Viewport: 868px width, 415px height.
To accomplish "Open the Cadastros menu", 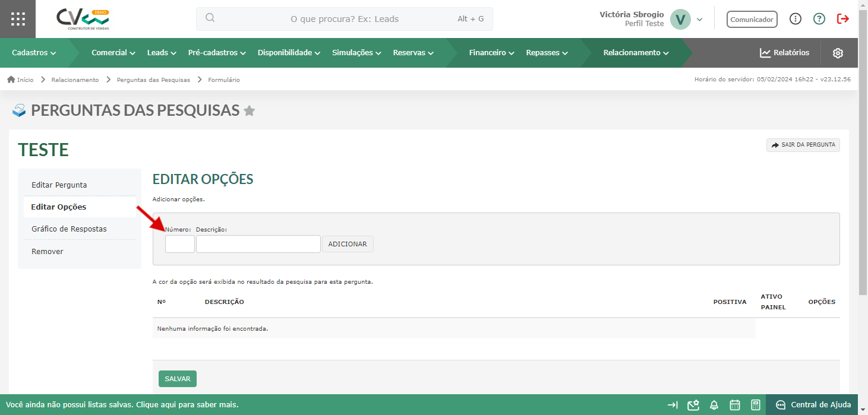I will point(34,53).
